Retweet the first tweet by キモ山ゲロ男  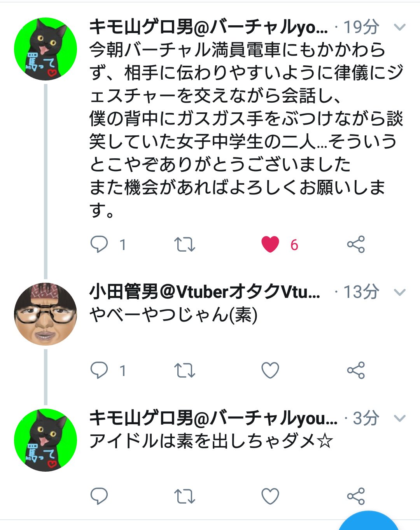point(184,245)
